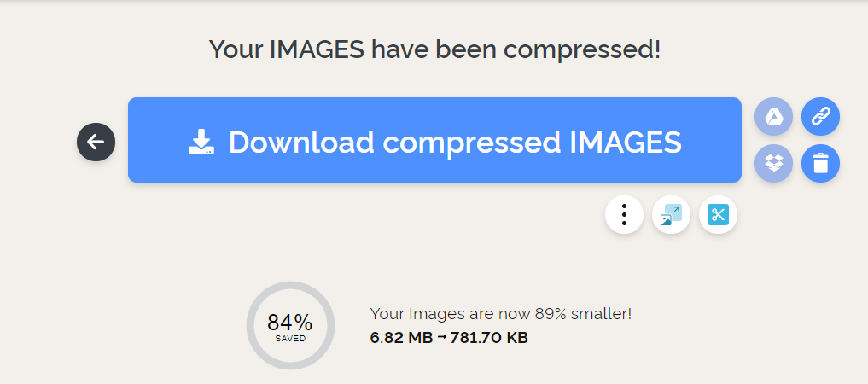The width and height of the screenshot is (868, 384).
Task: Click the SAVED label under percentage
Action: tap(290, 339)
